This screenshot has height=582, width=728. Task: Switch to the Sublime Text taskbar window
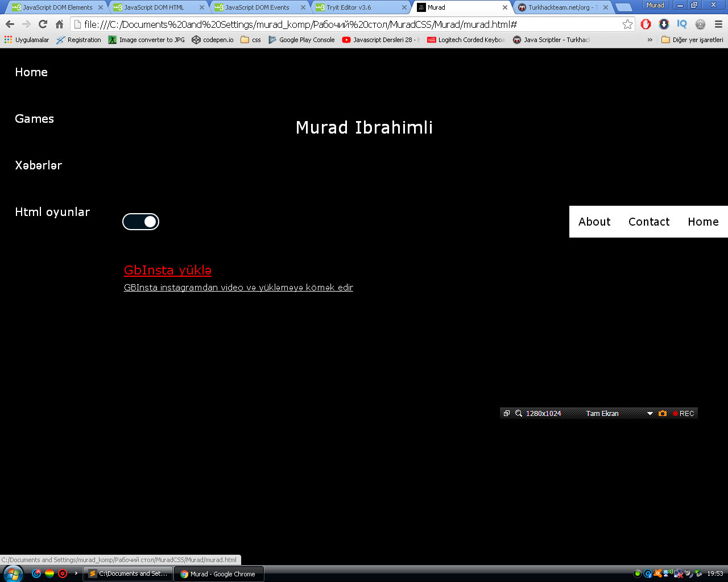click(128, 573)
